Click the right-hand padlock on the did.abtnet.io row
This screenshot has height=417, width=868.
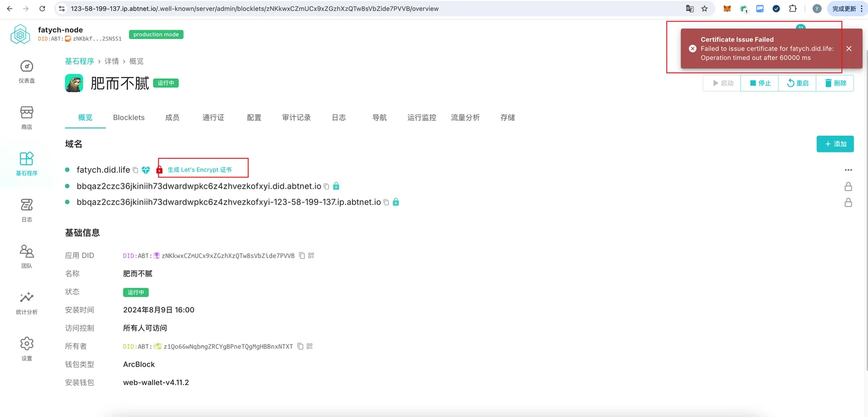click(x=848, y=187)
